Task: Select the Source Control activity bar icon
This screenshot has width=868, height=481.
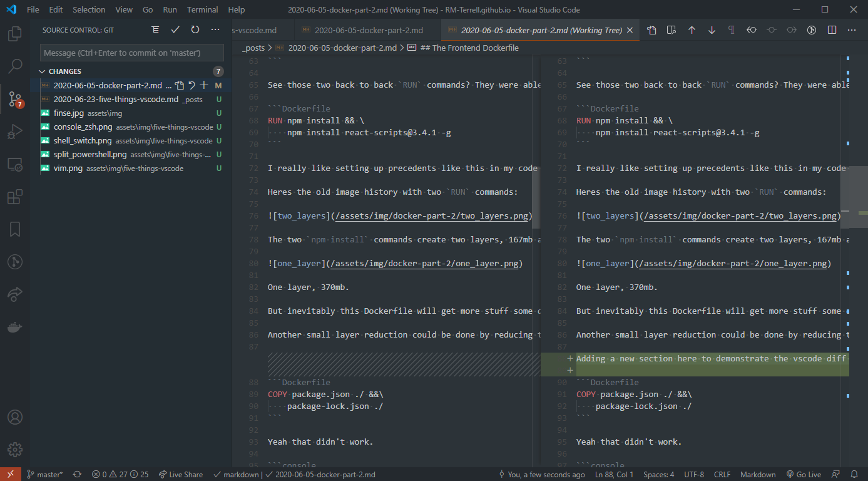Action: (x=15, y=98)
